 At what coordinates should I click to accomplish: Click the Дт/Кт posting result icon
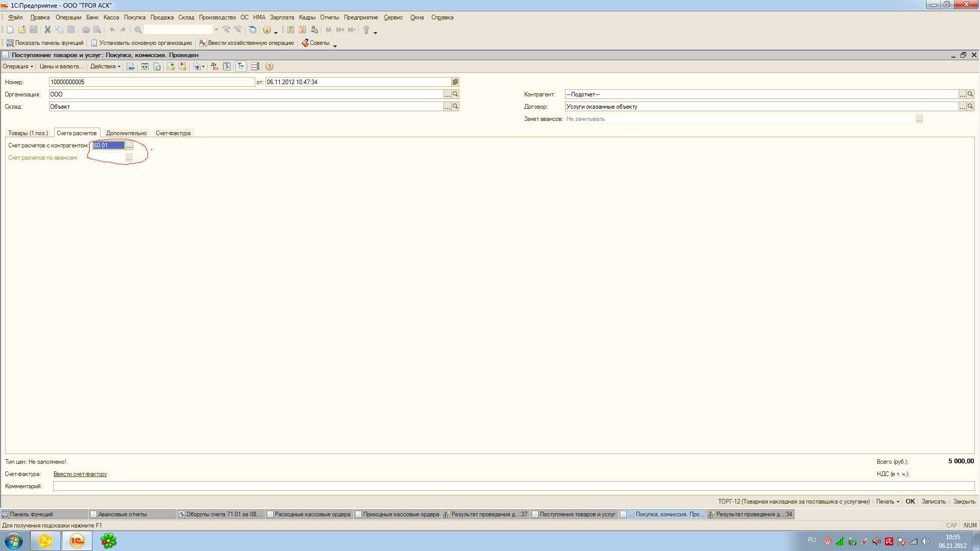pyautogui.click(x=215, y=66)
